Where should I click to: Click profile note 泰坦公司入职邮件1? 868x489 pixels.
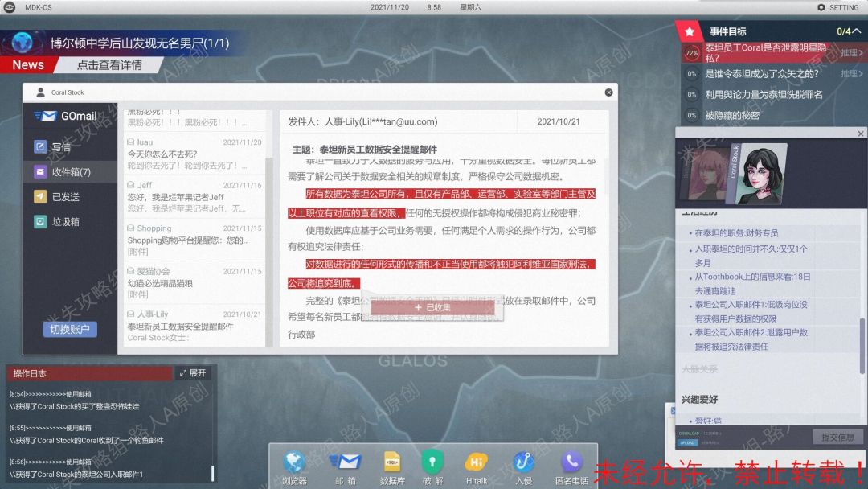[751, 311]
